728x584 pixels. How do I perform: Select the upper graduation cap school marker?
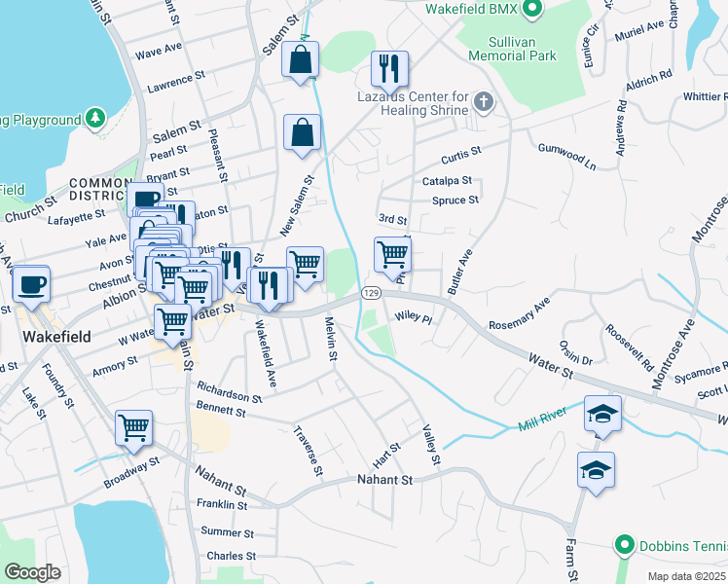tap(602, 414)
